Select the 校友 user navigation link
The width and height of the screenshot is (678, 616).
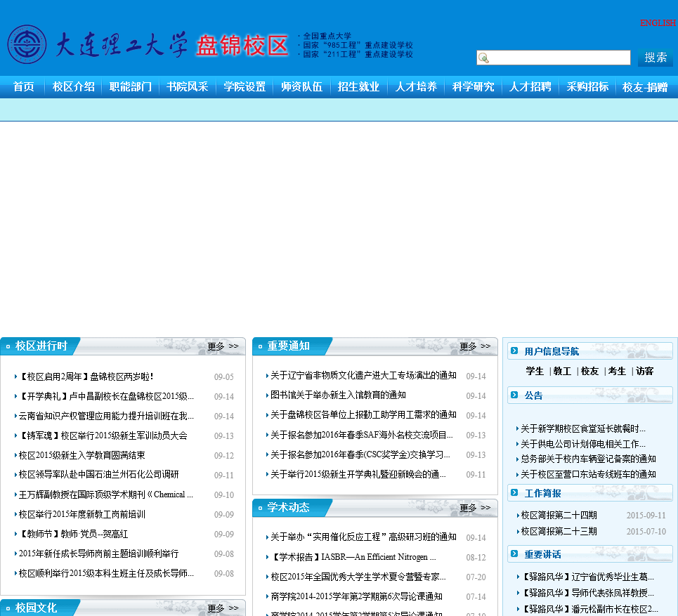pyautogui.click(x=589, y=371)
